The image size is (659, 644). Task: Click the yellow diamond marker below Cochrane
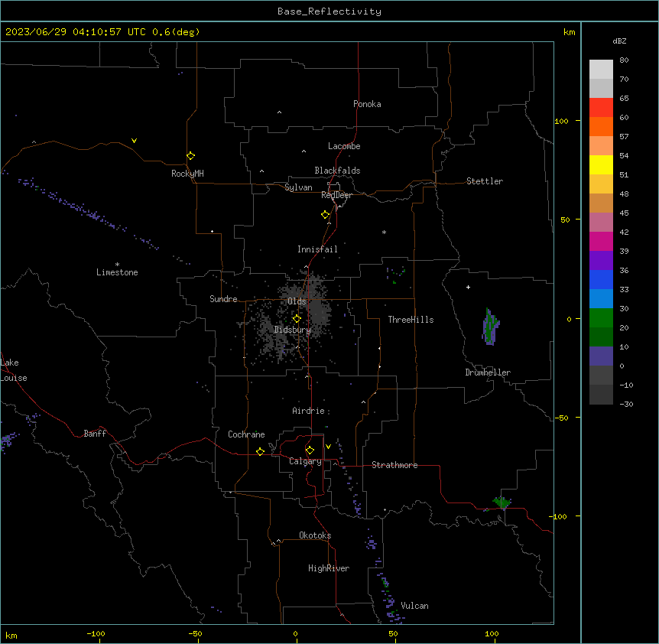[260, 451]
